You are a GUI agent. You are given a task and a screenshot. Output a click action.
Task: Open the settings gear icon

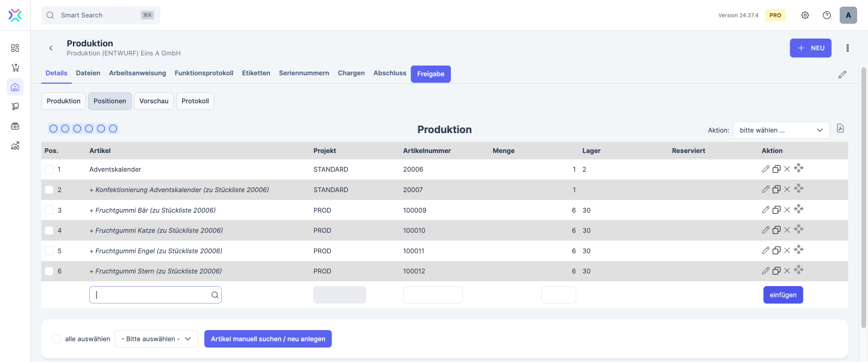point(805,15)
